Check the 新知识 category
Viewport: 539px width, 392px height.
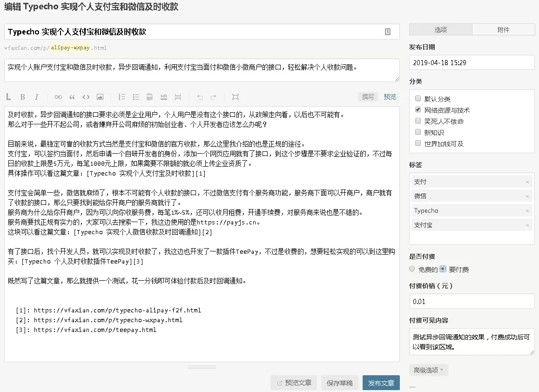[x=418, y=132]
